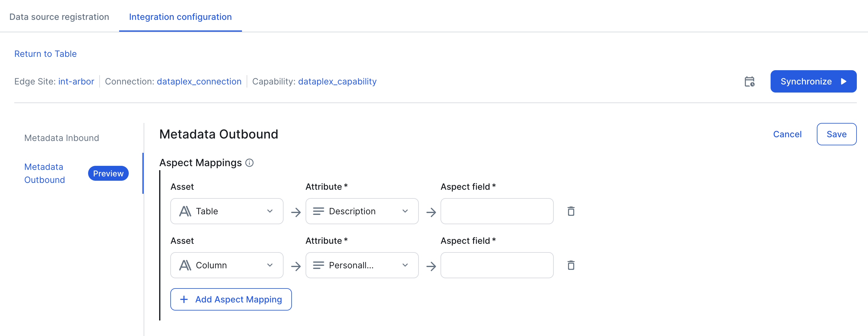Screen dimensions: 868x336
Task: Click Return to Table link
Action: [46, 54]
